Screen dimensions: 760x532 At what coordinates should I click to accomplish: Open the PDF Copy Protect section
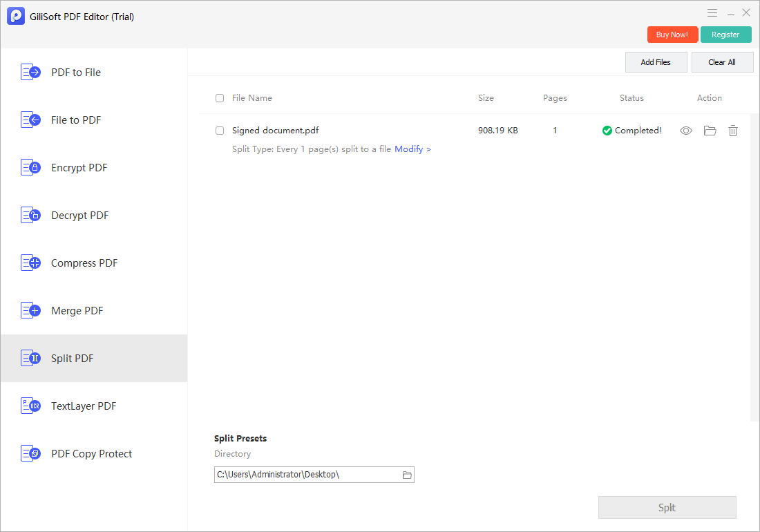click(94, 454)
